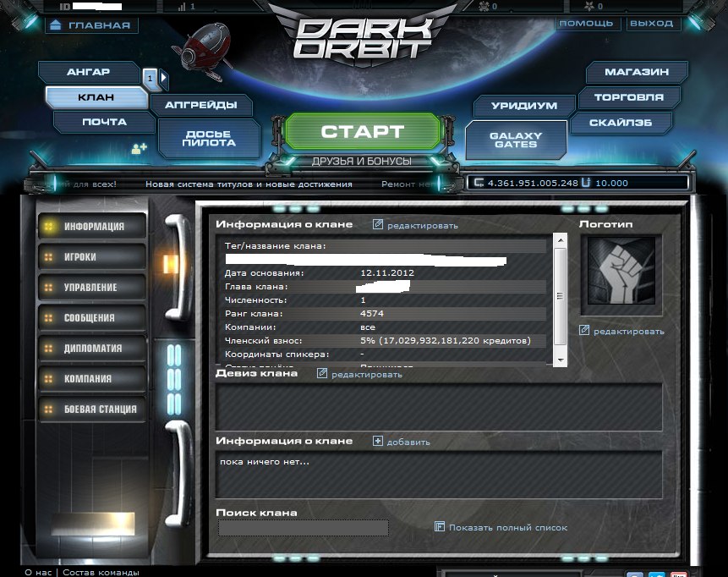The image size is (728, 577).
Task: Click news item about новые достижения
Action: click(x=249, y=184)
